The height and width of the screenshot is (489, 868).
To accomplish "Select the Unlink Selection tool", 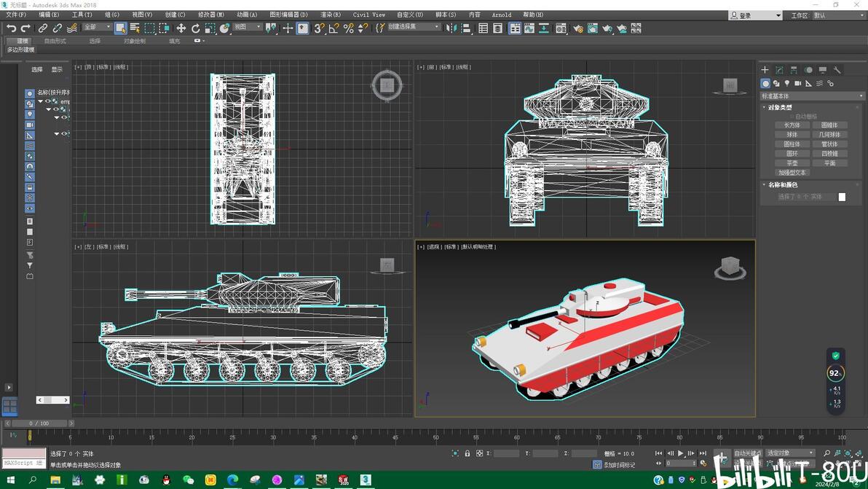I will click(x=57, y=28).
